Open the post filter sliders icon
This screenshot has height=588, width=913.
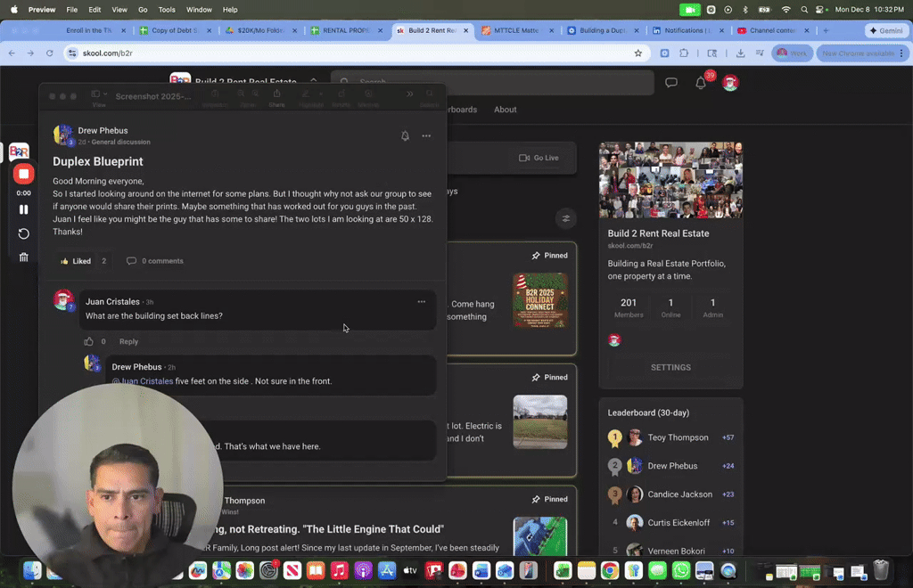[x=565, y=218]
